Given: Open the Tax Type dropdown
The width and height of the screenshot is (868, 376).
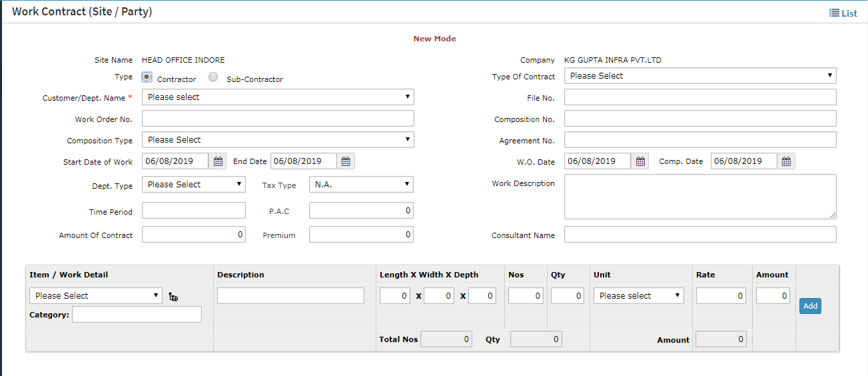Looking at the screenshot, I should click(x=360, y=185).
